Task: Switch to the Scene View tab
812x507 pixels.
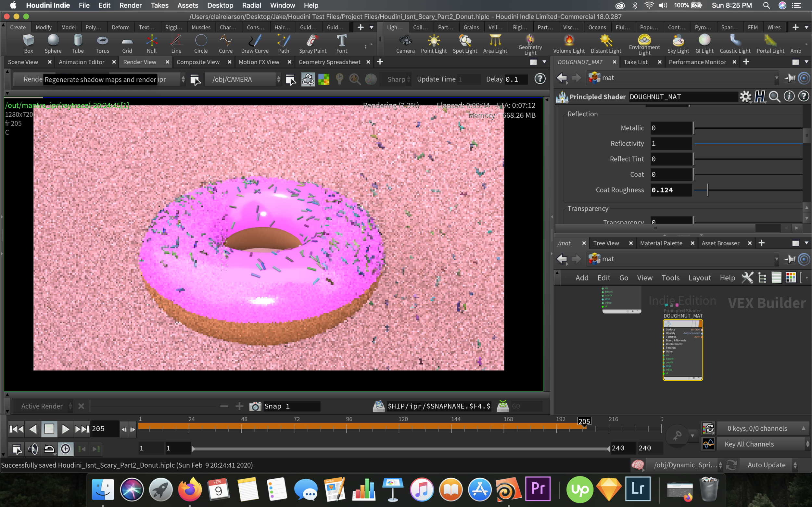Action: [x=23, y=62]
